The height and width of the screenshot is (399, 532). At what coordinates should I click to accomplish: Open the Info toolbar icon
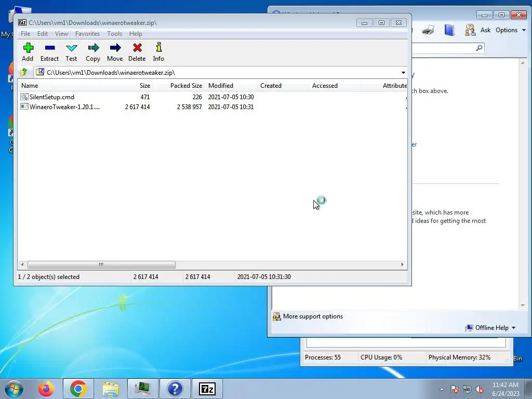pos(158,47)
